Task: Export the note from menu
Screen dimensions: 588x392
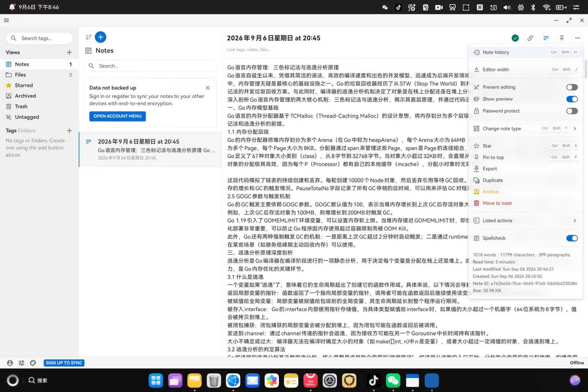Action: (x=526, y=169)
